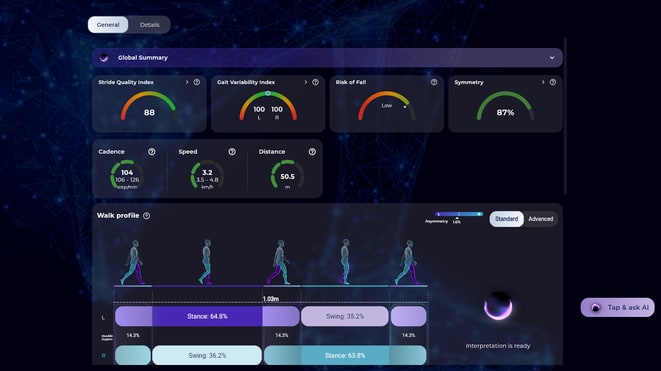Select the right Swing 36.2% bar
This screenshot has height=371, width=661.
tap(207, 355)
